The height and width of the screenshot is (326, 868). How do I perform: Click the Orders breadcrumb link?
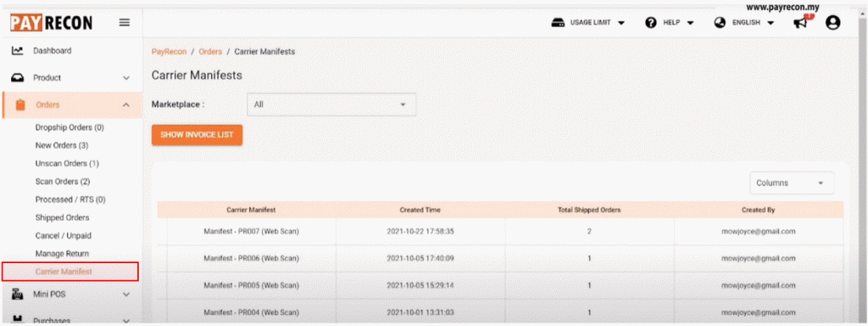click(x=210, y=52)
